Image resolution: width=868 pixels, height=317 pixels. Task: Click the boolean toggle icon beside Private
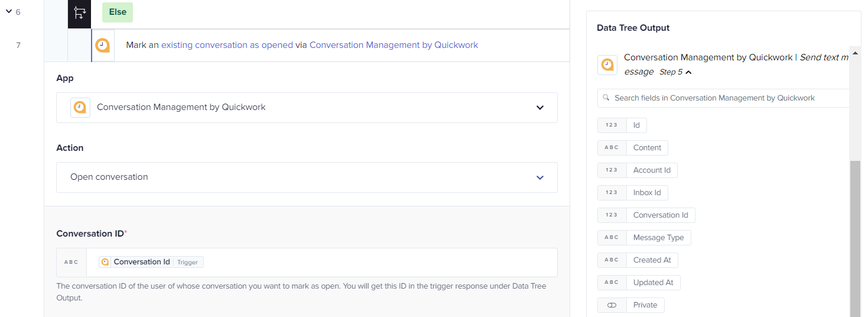612,305
